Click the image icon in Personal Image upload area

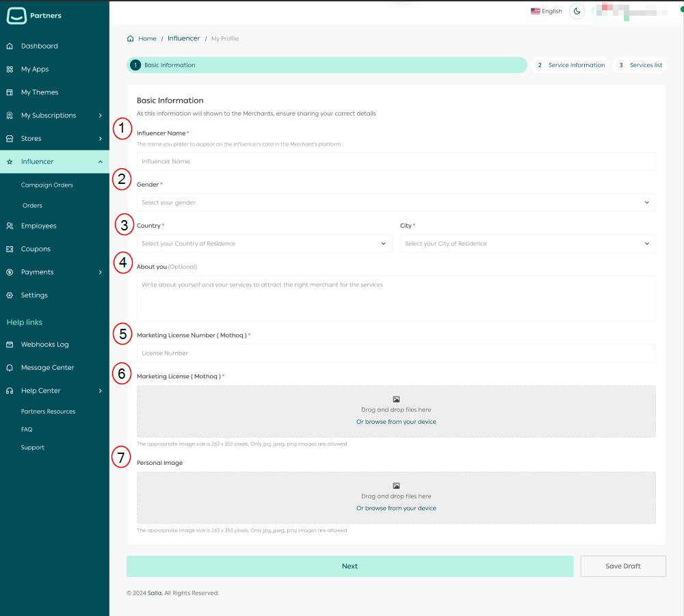[396, 485]
